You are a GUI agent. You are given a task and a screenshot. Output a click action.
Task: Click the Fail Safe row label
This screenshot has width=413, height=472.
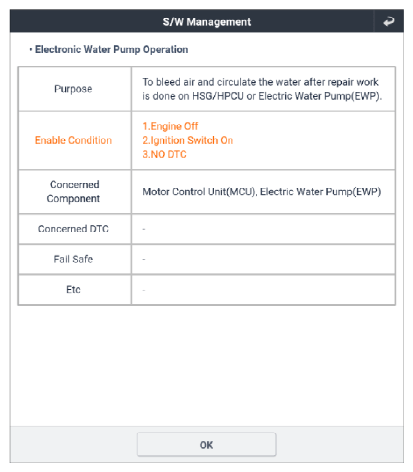(x=73, y=259)
